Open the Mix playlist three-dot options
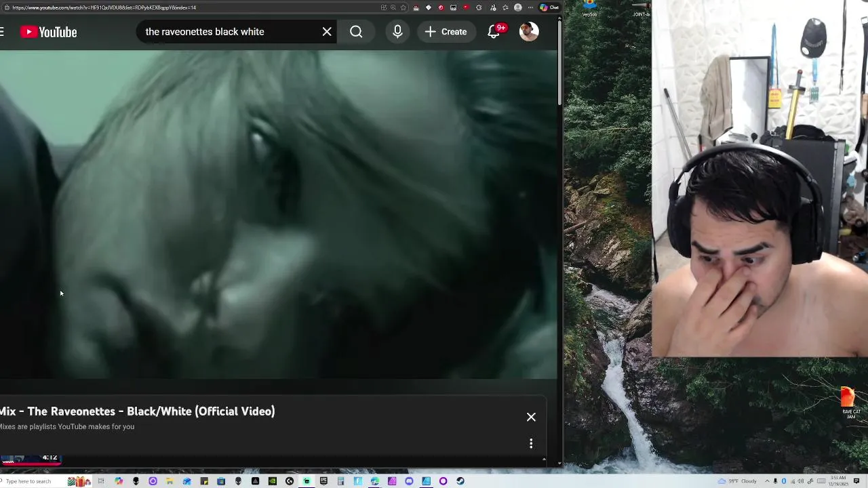 531,443
